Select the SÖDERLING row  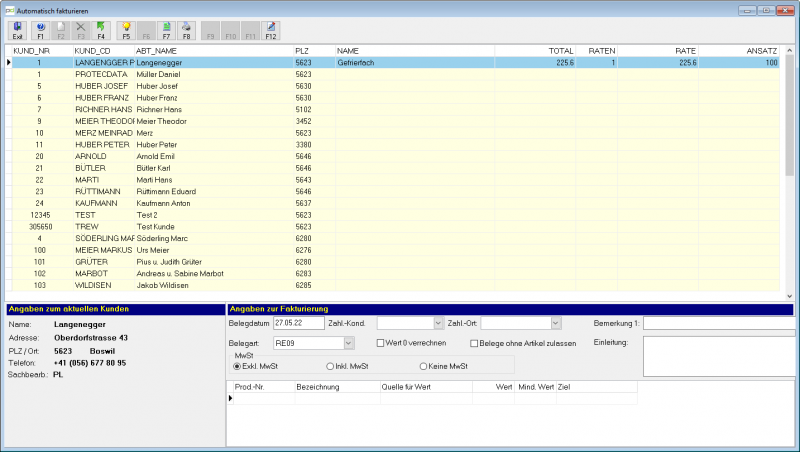pos(395,239)
